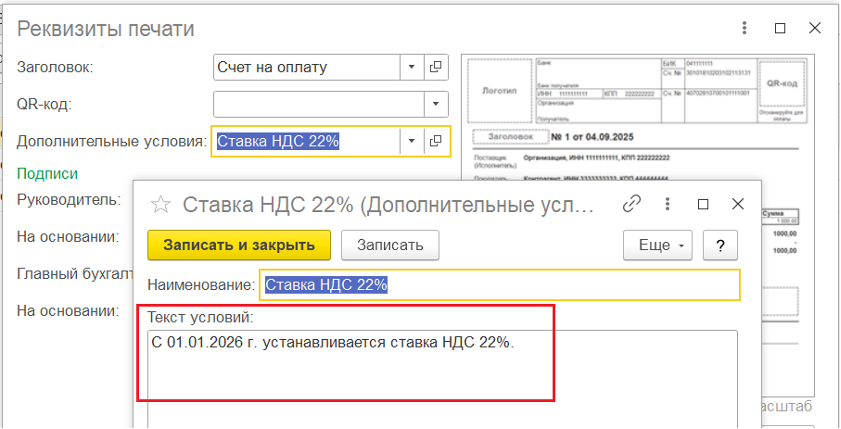Open kebab menu in Ставка НДС dialog
Viewport: 841px width, 429px height.
tap(667, 204)
